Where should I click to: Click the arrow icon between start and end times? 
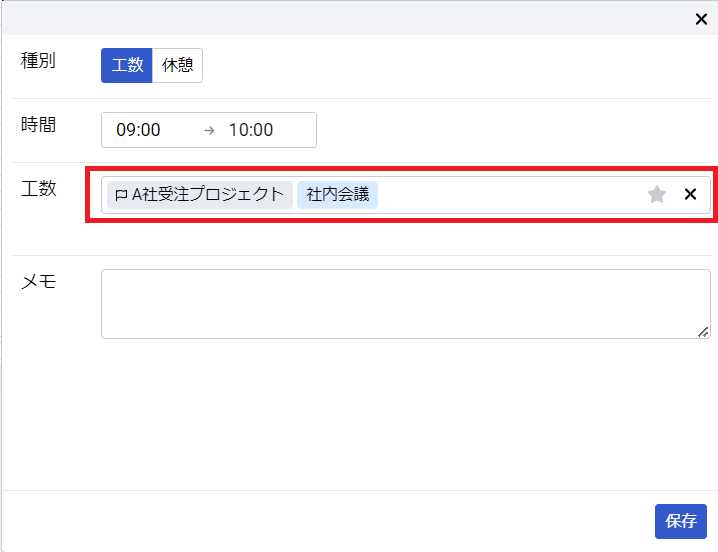209,131
